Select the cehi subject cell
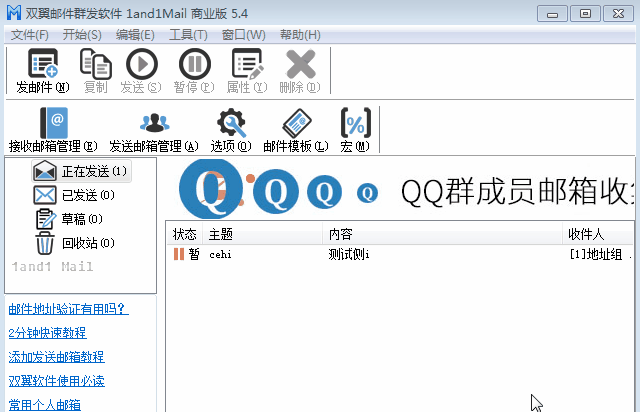 [220, 254]
